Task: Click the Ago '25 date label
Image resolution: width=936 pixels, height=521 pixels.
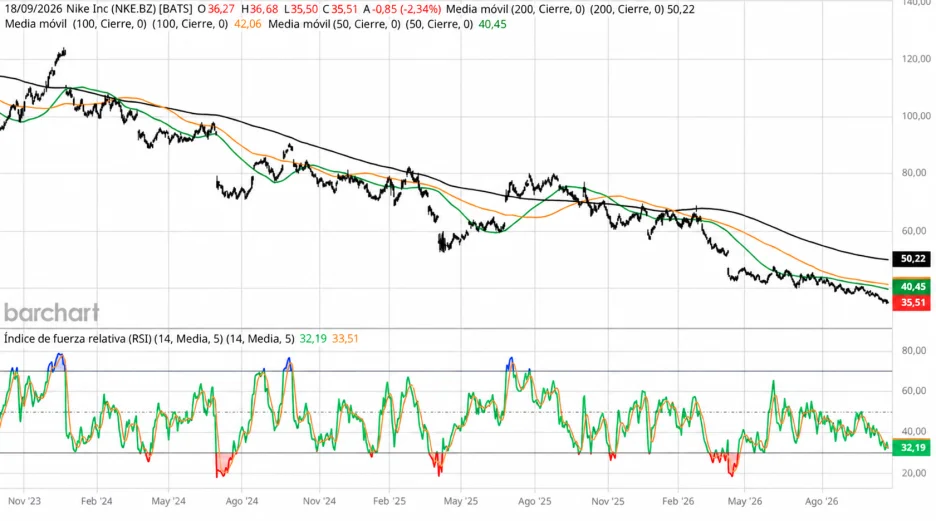Action: pyautogui.click(x=535, y=501)
